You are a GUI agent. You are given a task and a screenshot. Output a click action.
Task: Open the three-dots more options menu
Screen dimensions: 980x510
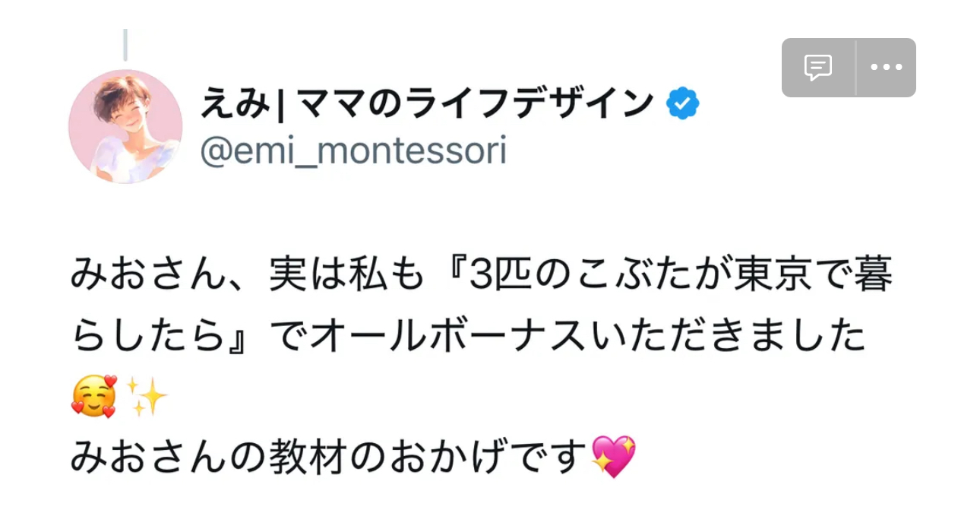(x=886, y=68)
